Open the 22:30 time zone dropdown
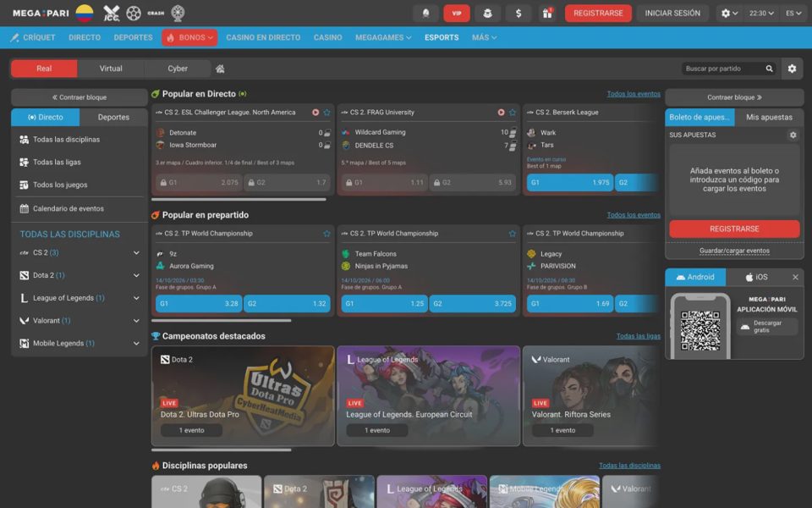The width and height of the screenshot is (812, 508). tap(761, 13)
